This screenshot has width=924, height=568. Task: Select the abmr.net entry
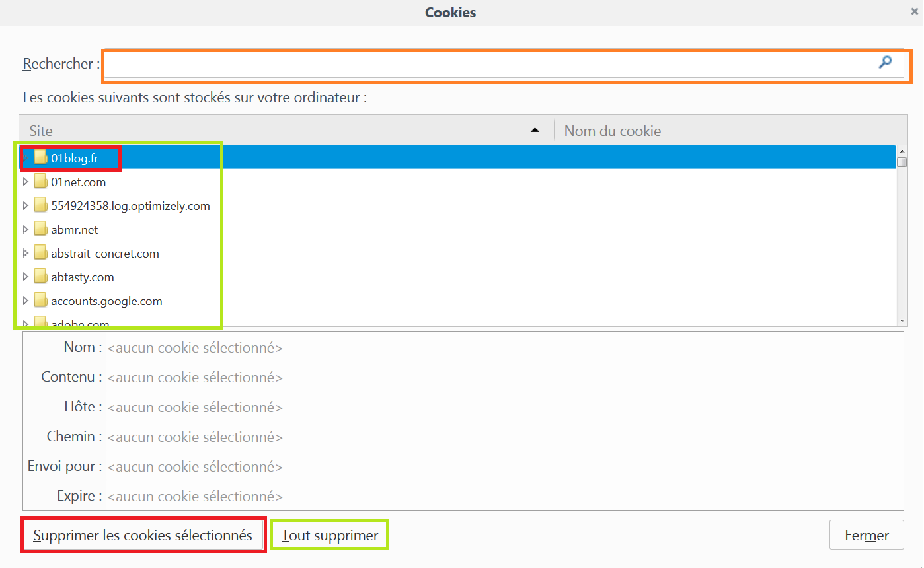click(x=458, y=229)
